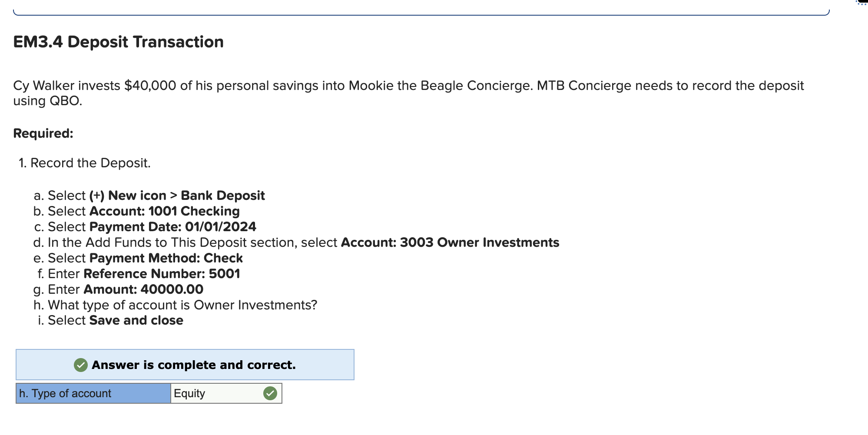The height and width of the screenshot is (435, 868).
Task: Click the checkmark in the answer banner
Action: pyautogui.click(x=81, y=365)
